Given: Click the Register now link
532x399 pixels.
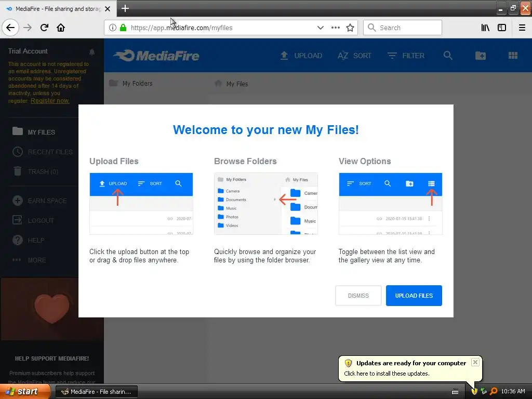Looking at the screenshot, I should [50, 101].
